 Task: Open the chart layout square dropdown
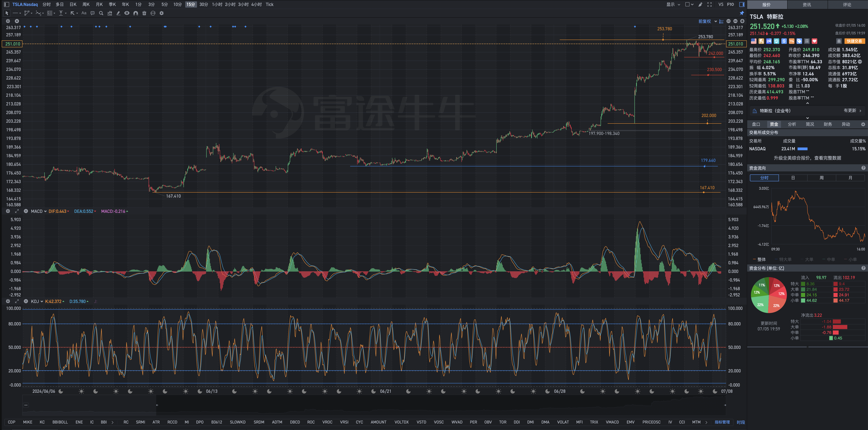(689, 4)
